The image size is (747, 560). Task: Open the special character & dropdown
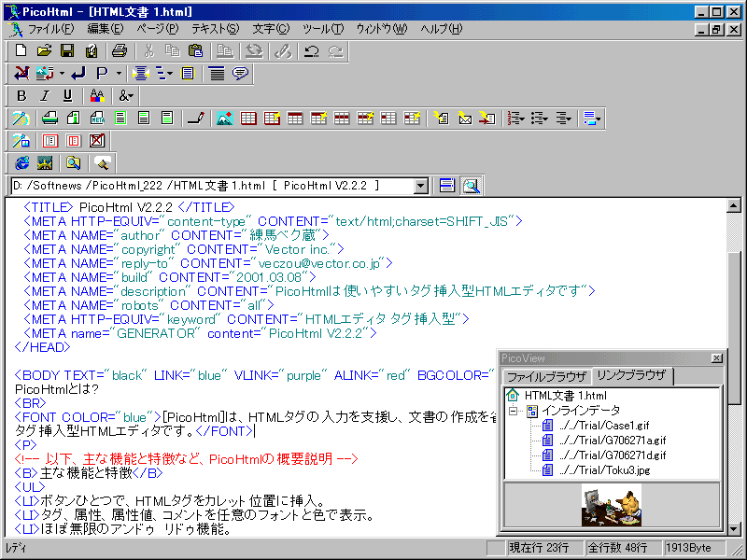[126, 95]
